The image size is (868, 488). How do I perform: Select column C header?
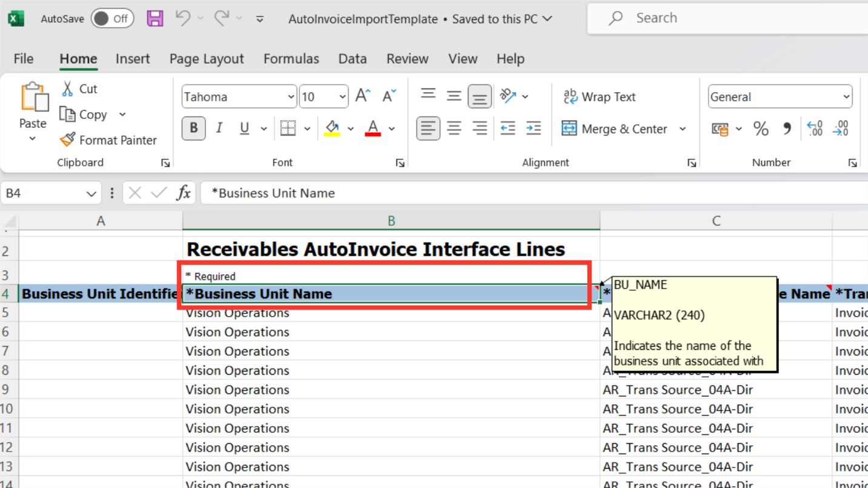716,221
